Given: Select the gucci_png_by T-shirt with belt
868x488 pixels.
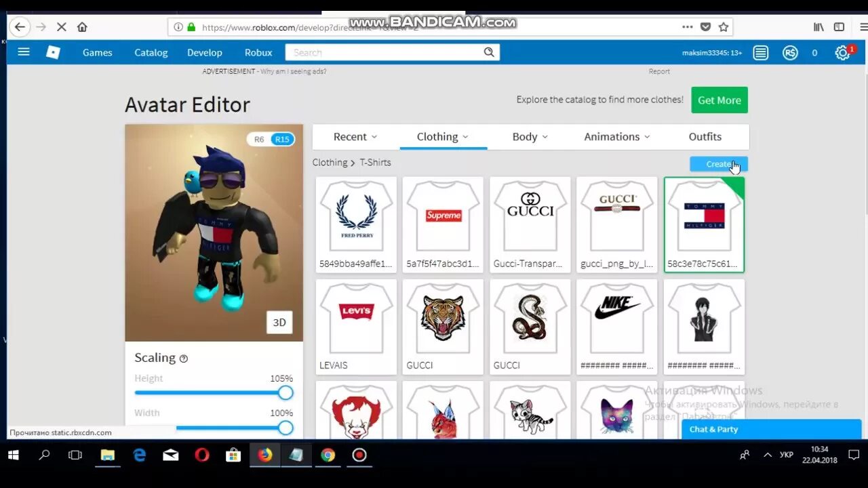Looking at the screenshot, I should [x=617, y=224].
